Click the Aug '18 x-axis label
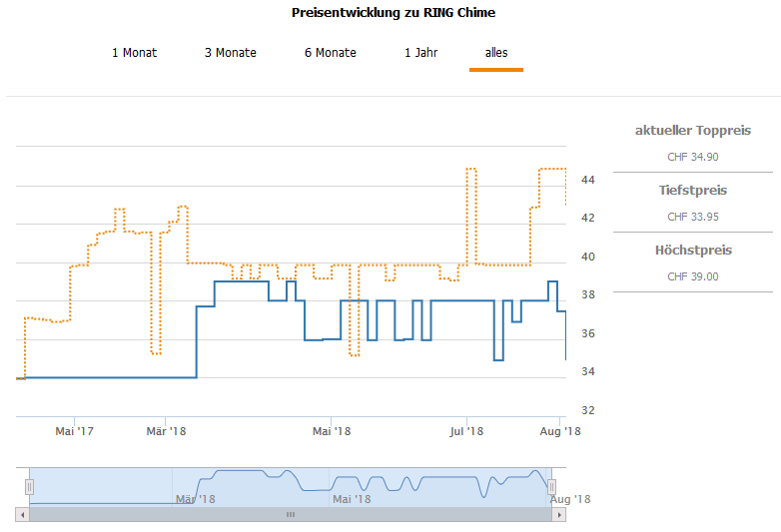Image resolution: width=781 pixels, height=532 pixels. click(x=560, y=431)
